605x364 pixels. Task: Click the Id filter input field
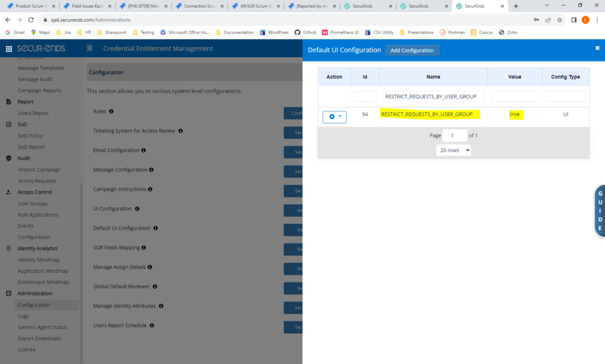[x=365, y=96]
